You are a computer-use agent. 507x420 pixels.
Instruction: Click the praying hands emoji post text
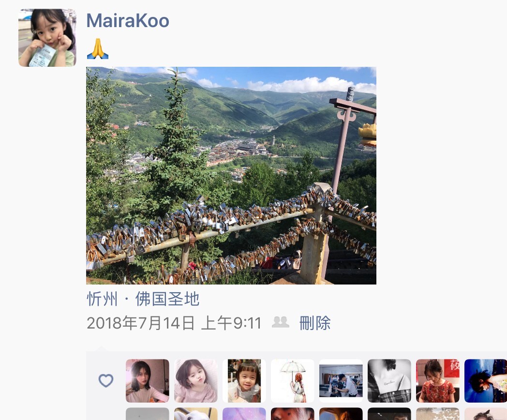[98, 49]
